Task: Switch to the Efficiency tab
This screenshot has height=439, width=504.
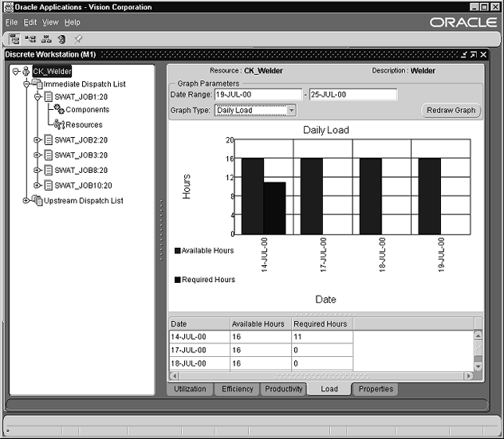Action: [x=237, y=389]
